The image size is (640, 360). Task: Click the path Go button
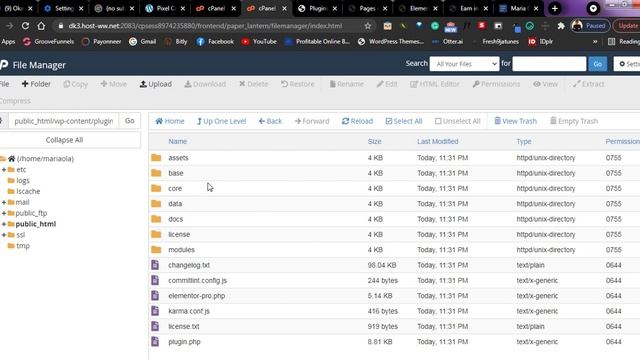pos(129,121)
